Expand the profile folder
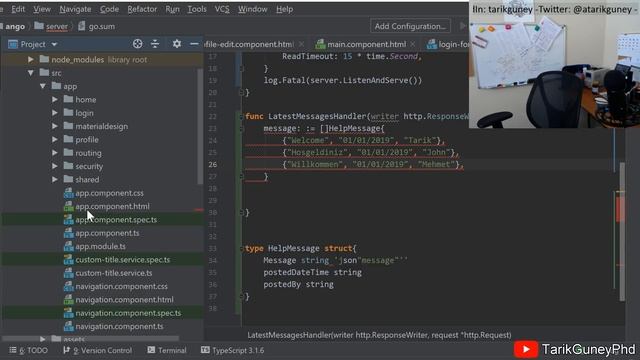640x360 pixels. click(55, 140)
